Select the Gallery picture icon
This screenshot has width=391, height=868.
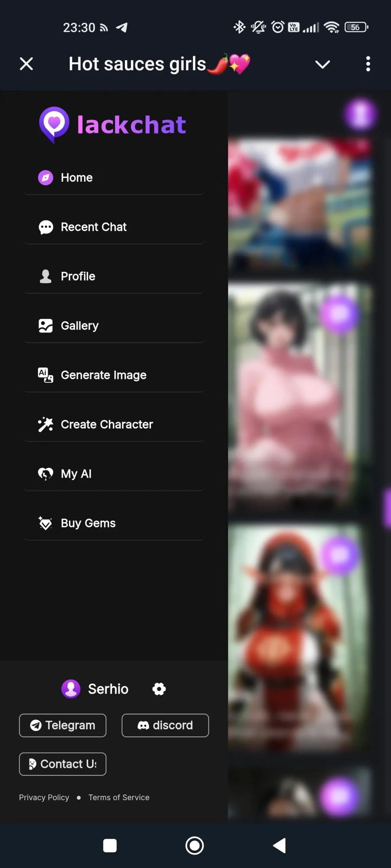(x=45, y=326)
